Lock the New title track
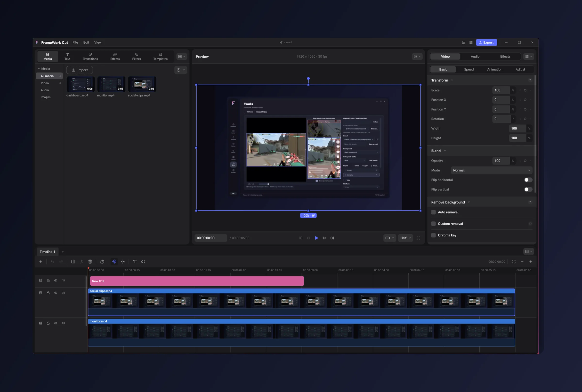The height and width of the screenshot is (392, 582). 48,281
